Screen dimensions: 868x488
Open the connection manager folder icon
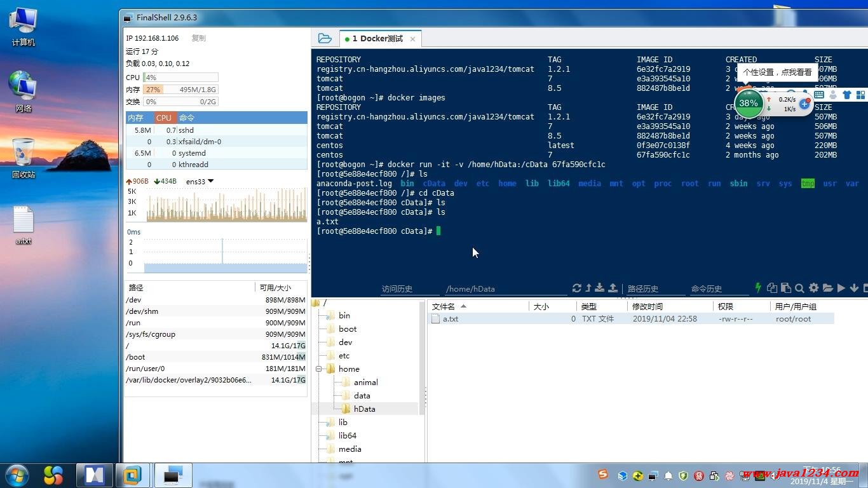(x=325, y=38)
